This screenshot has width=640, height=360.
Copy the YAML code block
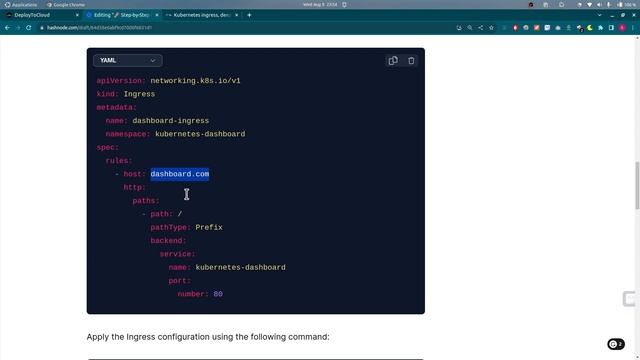pos(393,60)
